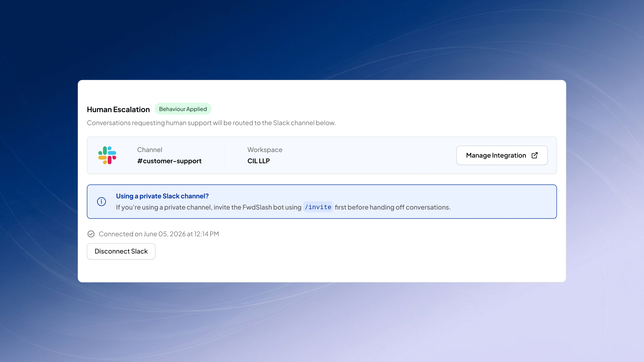Image resolution: width=644 pixels, height=362 pixels.
Task: Click the #customer-support channel name
Action: click(x=169, y=161)
